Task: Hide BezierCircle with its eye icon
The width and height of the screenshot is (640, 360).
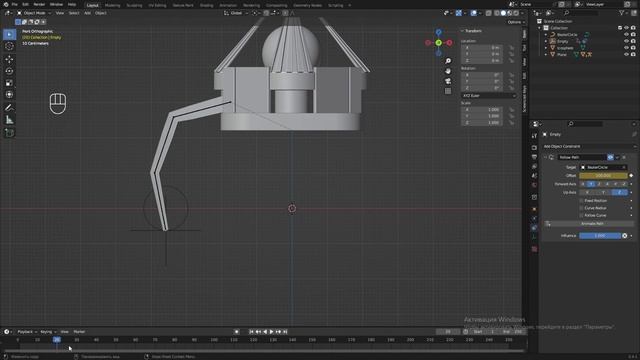Action: coord(627,35)
